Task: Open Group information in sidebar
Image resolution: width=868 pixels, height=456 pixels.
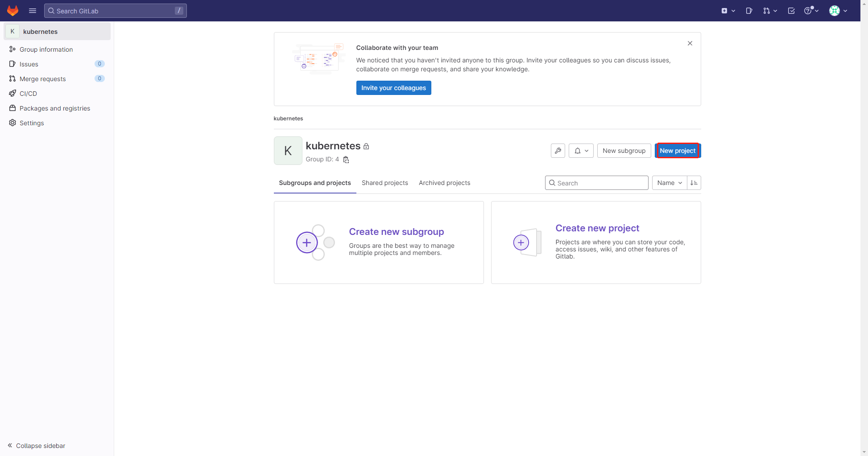Action: coord(57,49)
